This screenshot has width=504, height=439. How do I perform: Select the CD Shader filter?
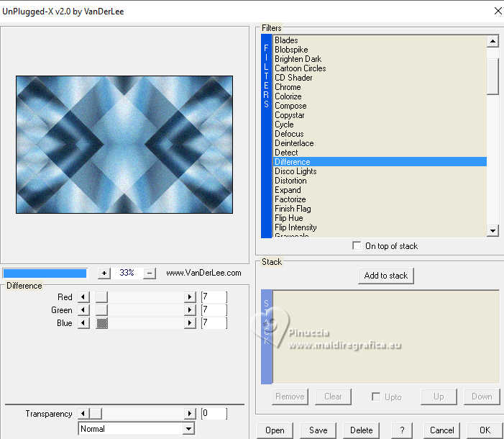[x=380, y=78]
